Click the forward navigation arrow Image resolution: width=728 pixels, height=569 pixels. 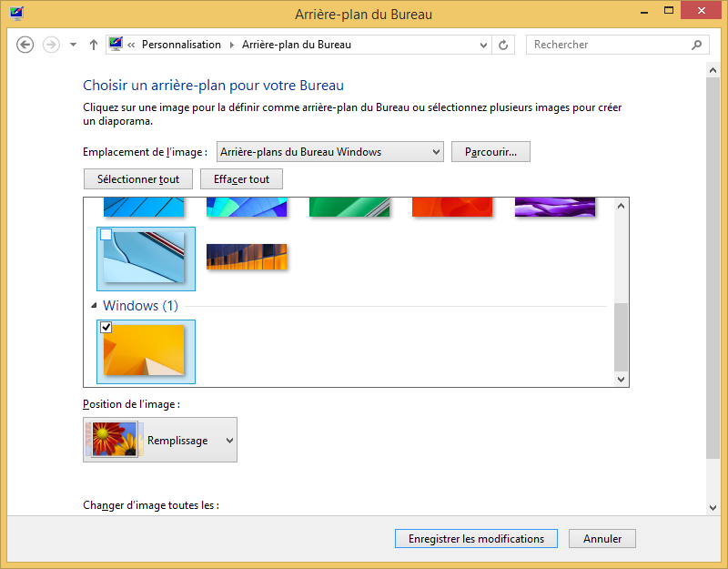click(51, 45)
